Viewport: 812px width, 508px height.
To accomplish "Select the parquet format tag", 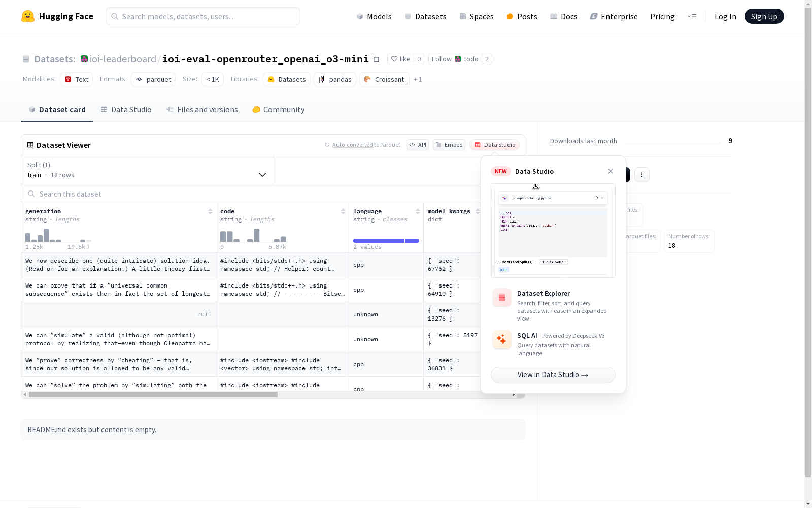I will [x=153, y=79].
